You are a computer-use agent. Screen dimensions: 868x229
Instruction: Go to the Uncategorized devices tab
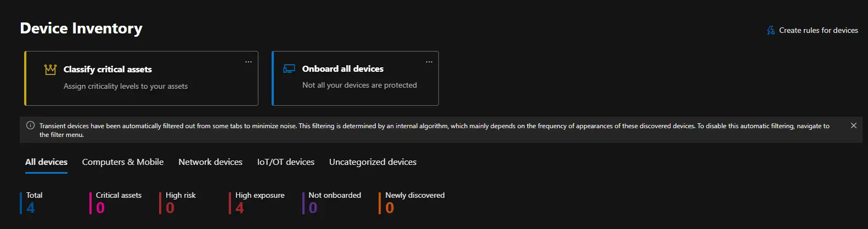coord(373,162)
